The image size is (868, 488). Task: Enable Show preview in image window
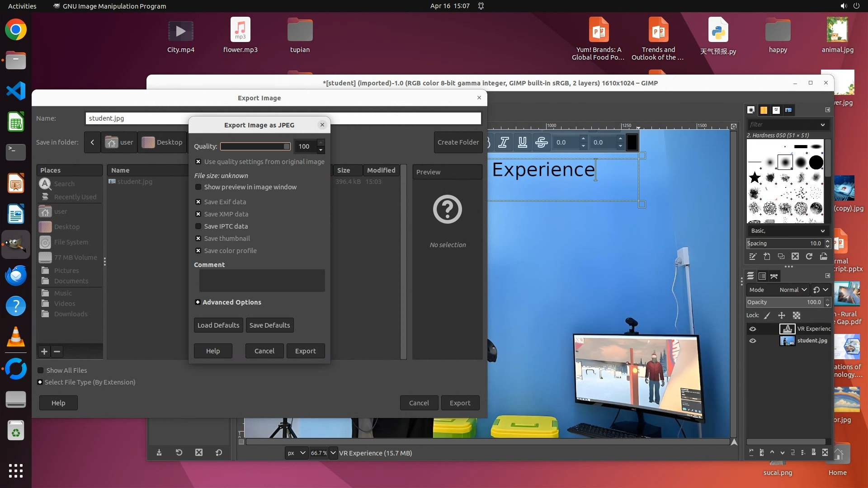[198, 187]
